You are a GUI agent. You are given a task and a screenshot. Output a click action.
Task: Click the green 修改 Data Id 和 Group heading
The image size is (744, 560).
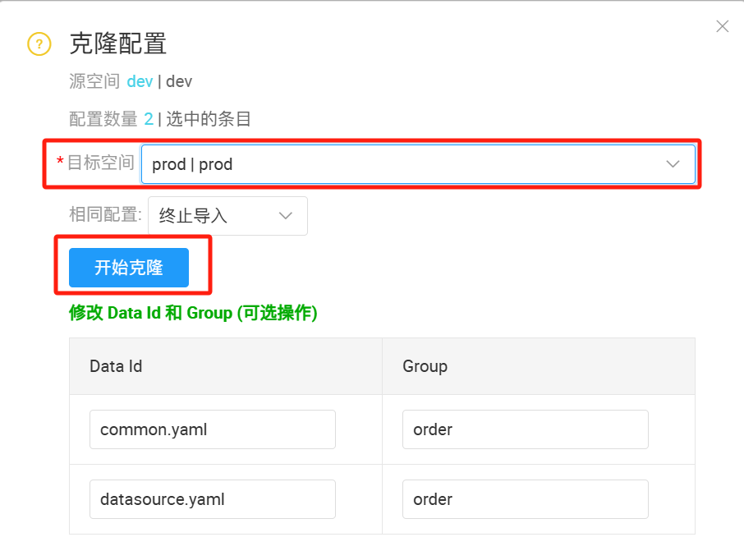pyautogui.click(x=193, y=313)
